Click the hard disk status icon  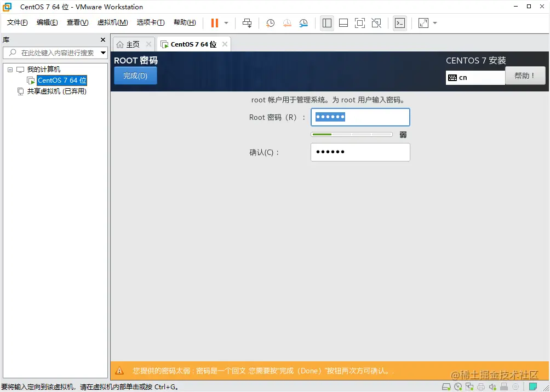tap(446, 387)
